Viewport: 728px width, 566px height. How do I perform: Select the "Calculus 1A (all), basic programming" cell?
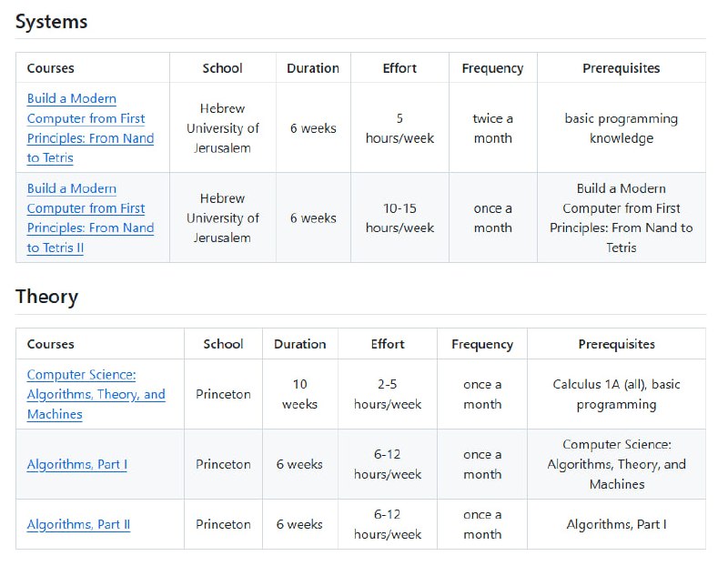pyautogui.click(x=616, y=394)
